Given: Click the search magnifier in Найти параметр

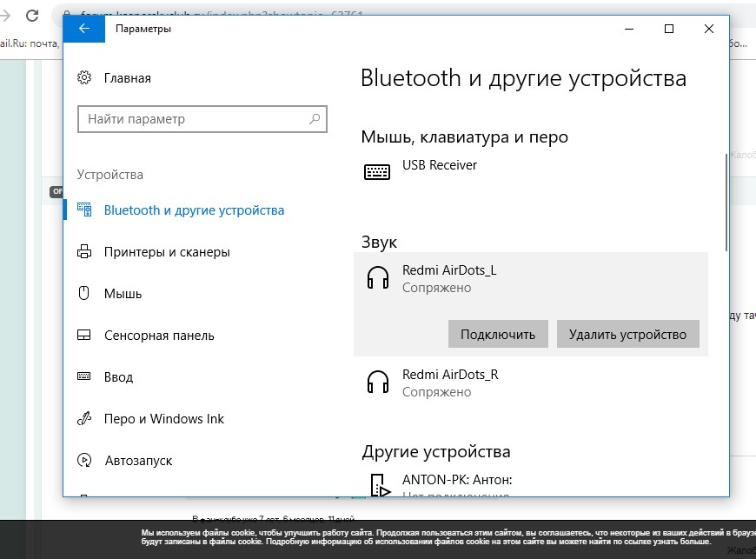Looking at the screenshot, I should click(315, 118).
